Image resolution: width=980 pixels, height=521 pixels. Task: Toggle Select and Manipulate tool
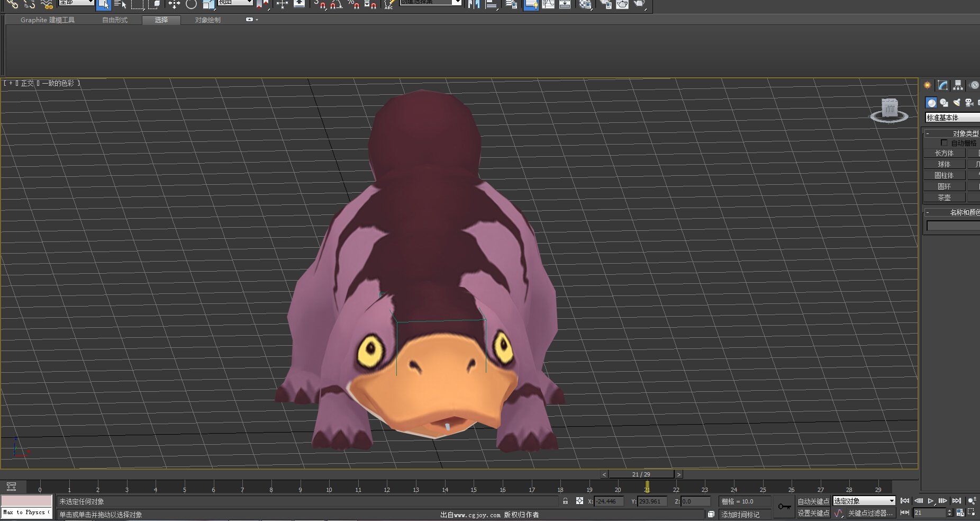(282, 4)
